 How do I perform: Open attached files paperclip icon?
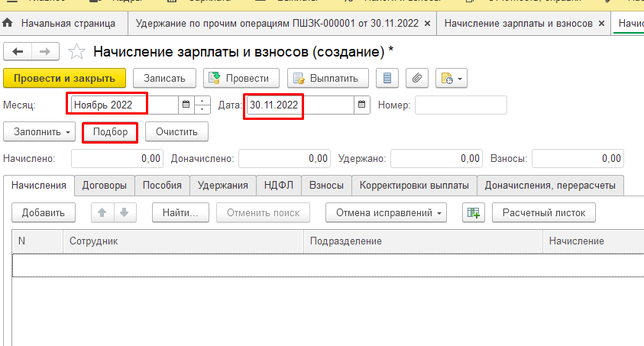point(417,78)
